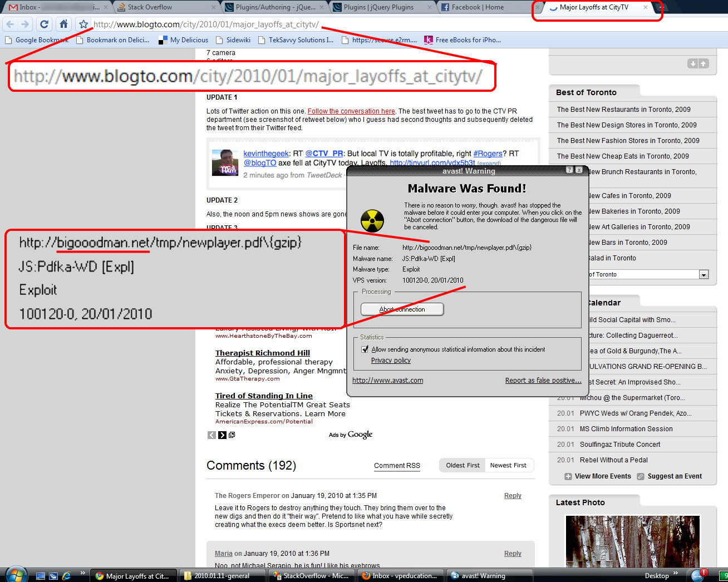Sort comments by Newest First
This screenshot has height=582, width=728.
coord(508,465)
